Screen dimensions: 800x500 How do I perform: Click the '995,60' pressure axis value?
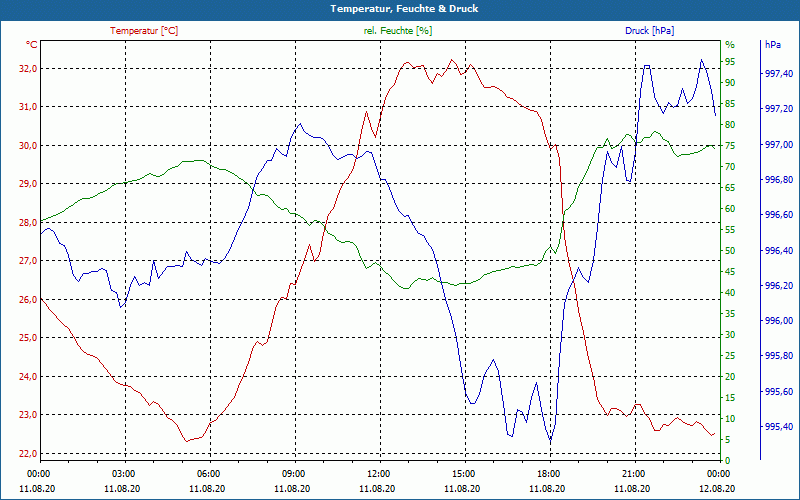point(779,392)
